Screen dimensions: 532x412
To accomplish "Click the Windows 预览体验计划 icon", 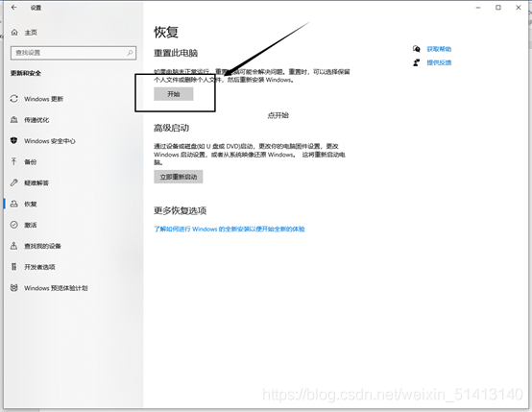I will pos(13,288).
